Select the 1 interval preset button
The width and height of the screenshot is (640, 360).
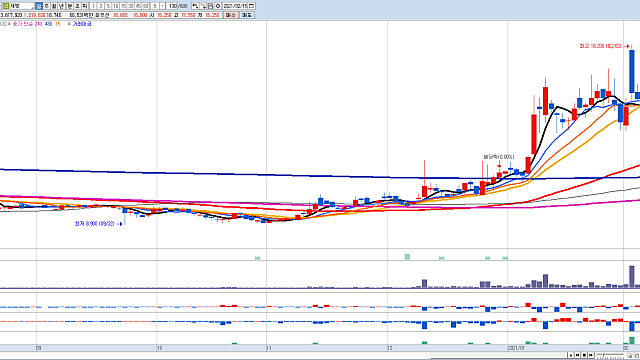(93, 6)
